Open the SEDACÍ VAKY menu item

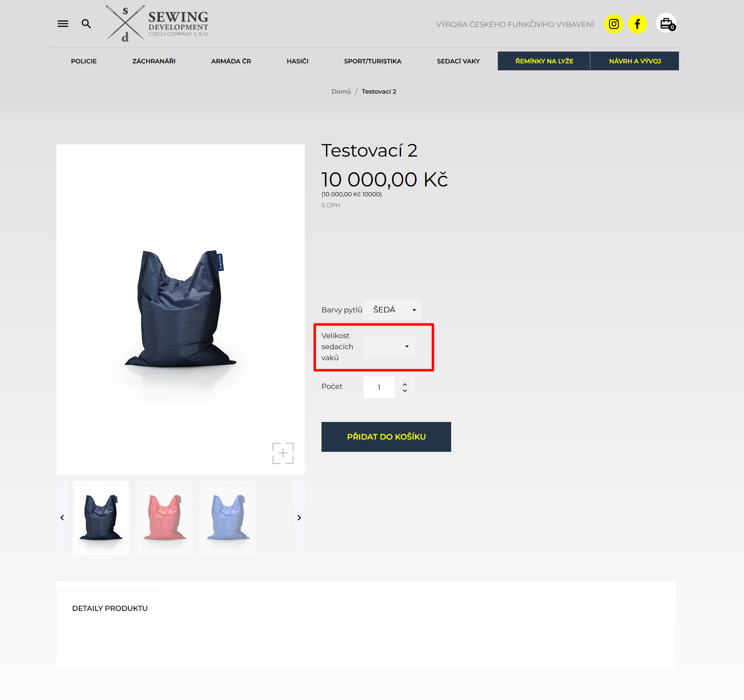pos(458,61)
